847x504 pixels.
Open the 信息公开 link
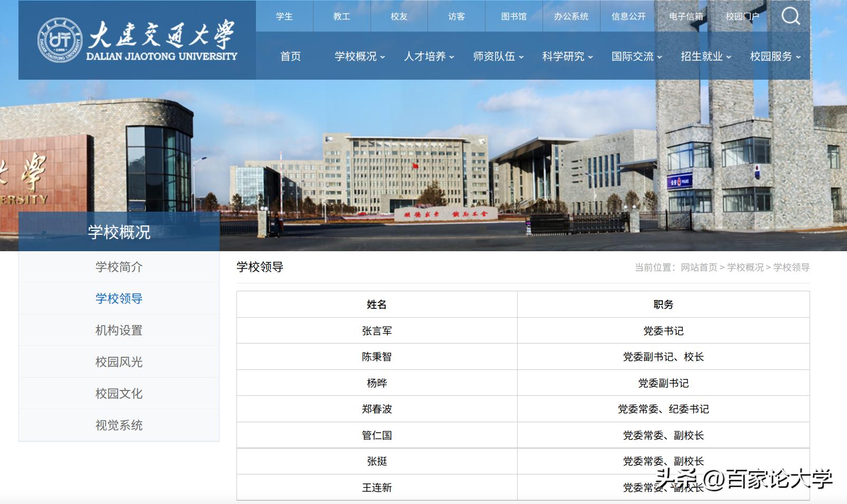tap(629, 16)
